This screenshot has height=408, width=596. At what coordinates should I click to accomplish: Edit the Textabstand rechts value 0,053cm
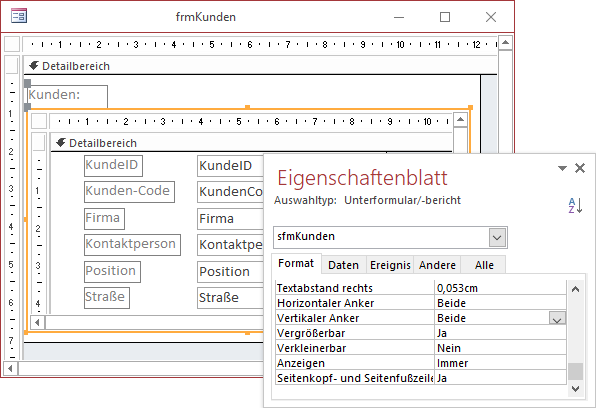[x=500, y=288]
